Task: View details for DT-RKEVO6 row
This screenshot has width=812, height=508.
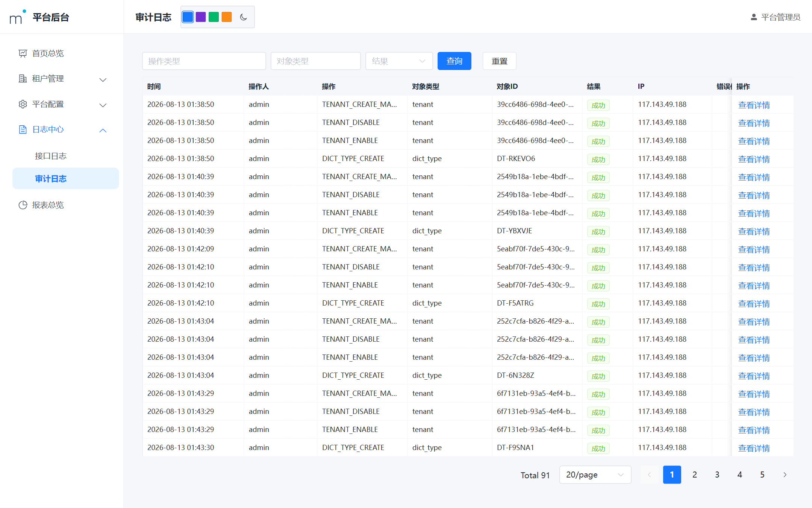Action: click(754, 159)
